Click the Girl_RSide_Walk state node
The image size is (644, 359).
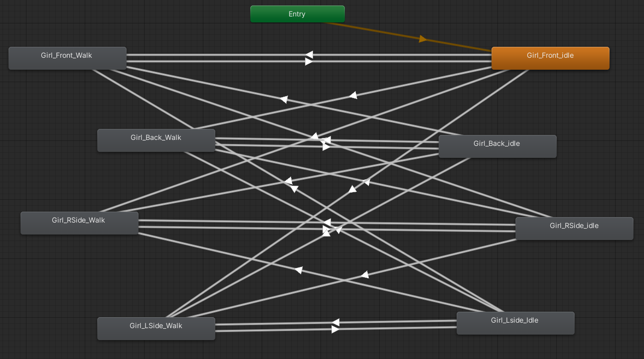click(x=79, y=223)
